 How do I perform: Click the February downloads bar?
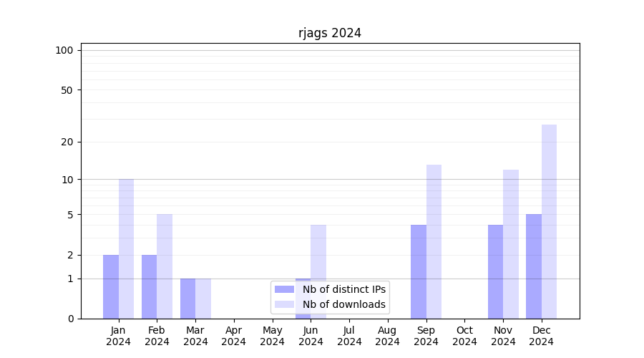[x=165, y=266]
